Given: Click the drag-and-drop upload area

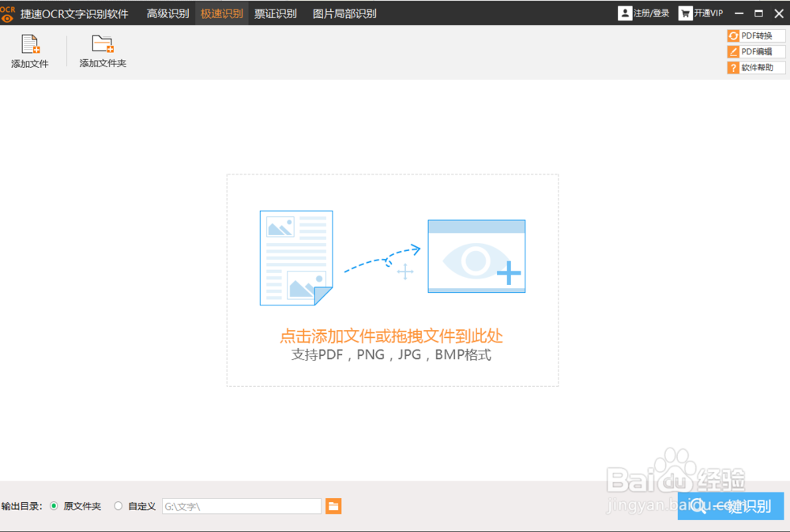Looking at the screenshot, I should pyautogui.click(x=392, y=281).
